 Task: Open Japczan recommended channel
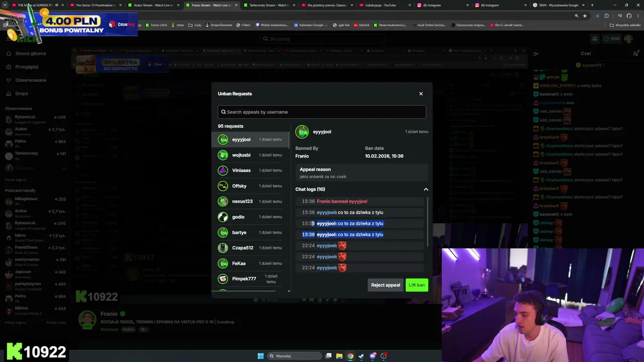[x=35, y=274]
